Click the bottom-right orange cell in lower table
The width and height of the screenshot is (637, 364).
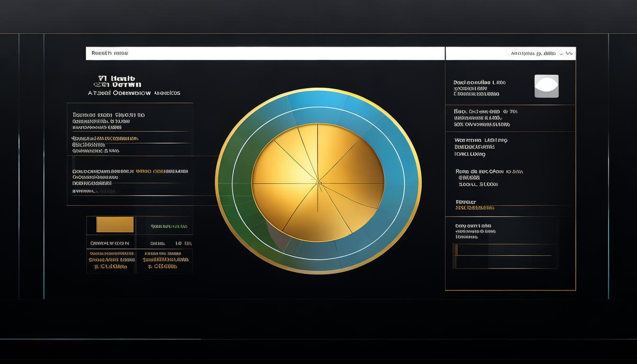coord(165,260)
